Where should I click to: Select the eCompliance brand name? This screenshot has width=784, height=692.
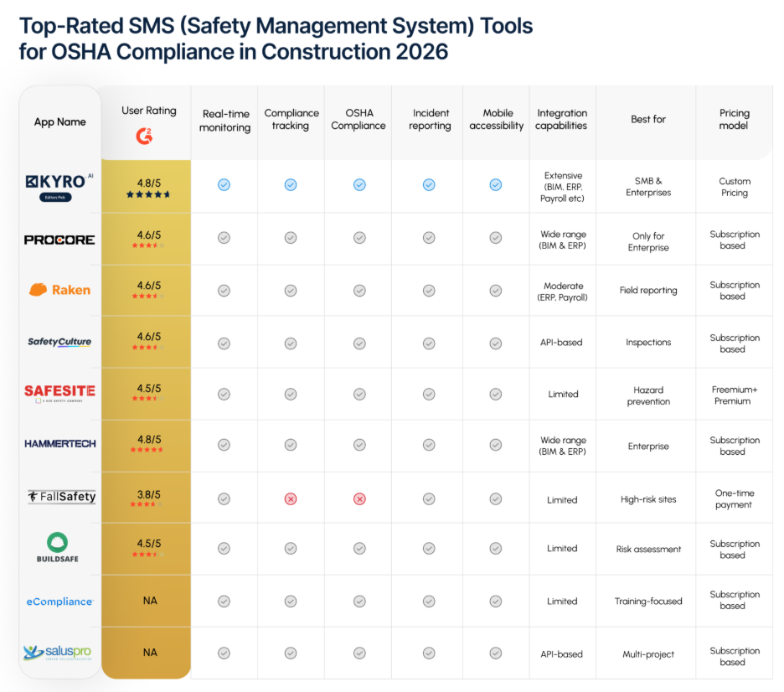click(x=59, y=601)
